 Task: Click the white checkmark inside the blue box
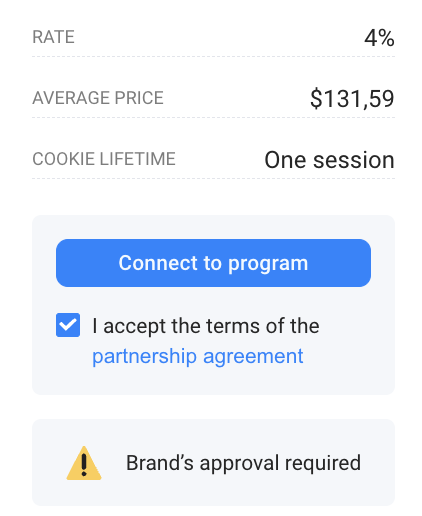68,325
